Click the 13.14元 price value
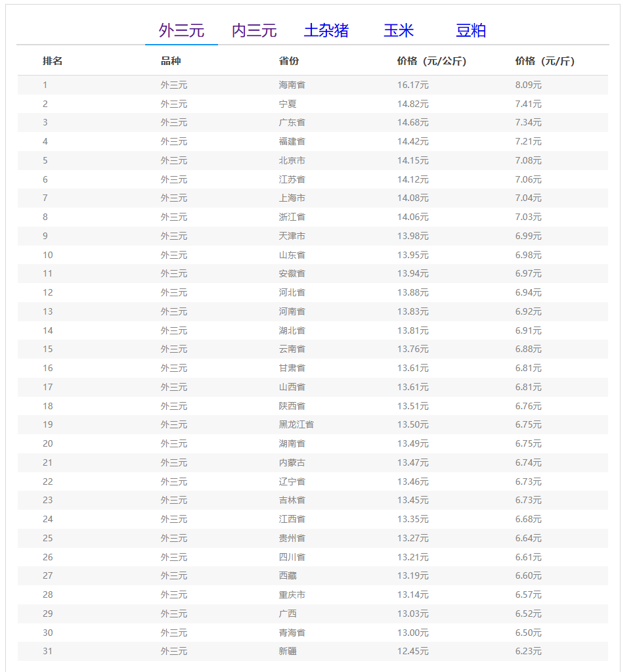633x672 pixels. pos(413,594)
